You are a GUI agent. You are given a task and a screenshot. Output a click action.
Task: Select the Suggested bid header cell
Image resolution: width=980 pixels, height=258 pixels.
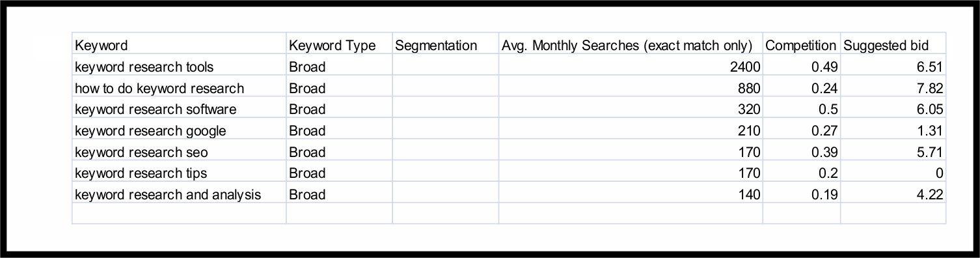click(x=893, y=45)
